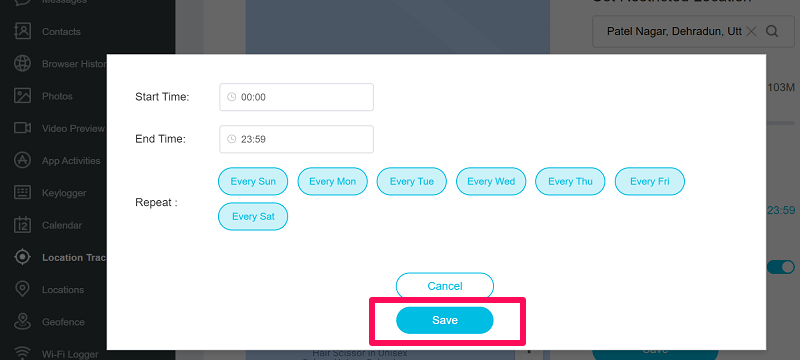This screenshot has width=800, height=360.
Task: Open the End Time picker field
Action: click(x=296, y=139)
